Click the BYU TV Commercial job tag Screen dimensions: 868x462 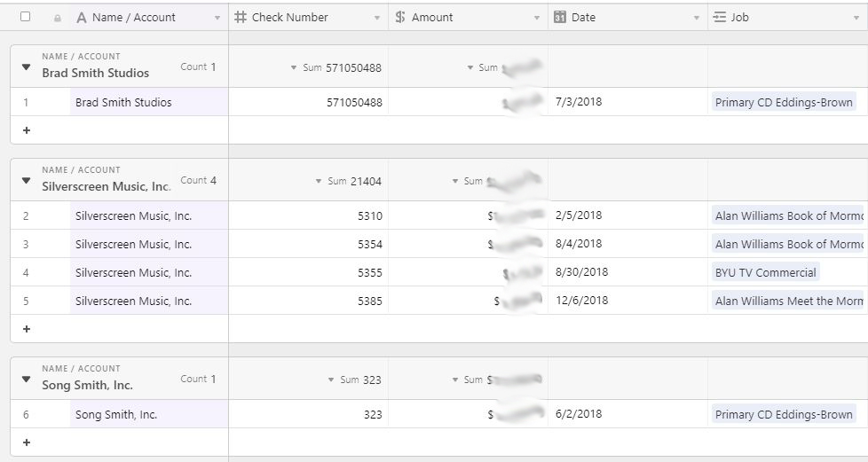coord(765,272)
